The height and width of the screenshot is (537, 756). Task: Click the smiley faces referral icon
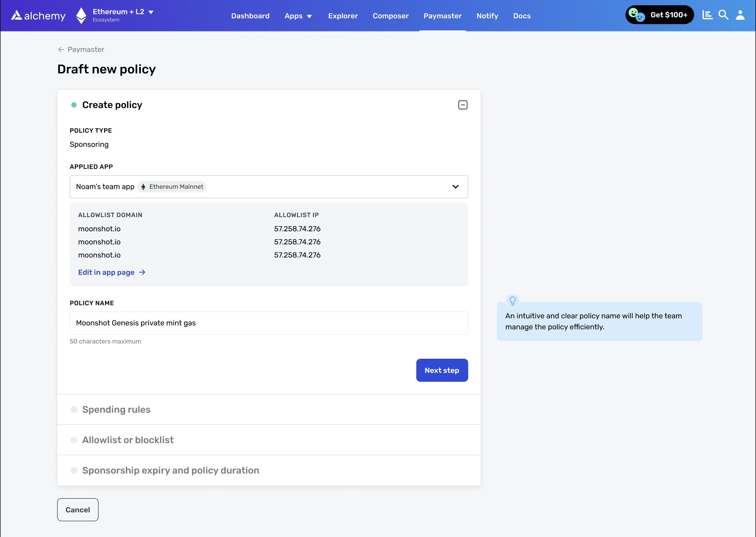pos(636,15)
